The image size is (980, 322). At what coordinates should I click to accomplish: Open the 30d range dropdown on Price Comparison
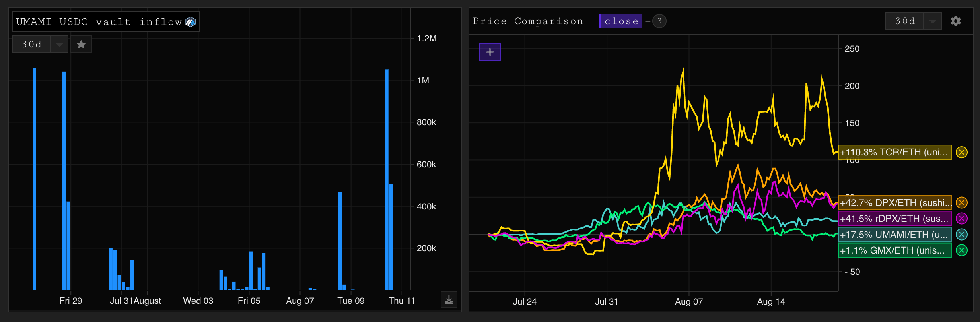pyautogui.click(x=914, y=21)
